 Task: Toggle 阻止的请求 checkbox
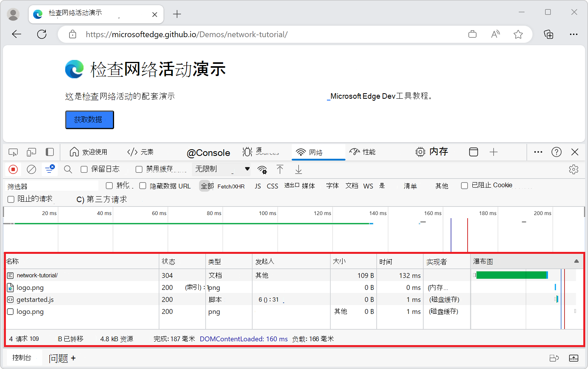coord(11,199)
